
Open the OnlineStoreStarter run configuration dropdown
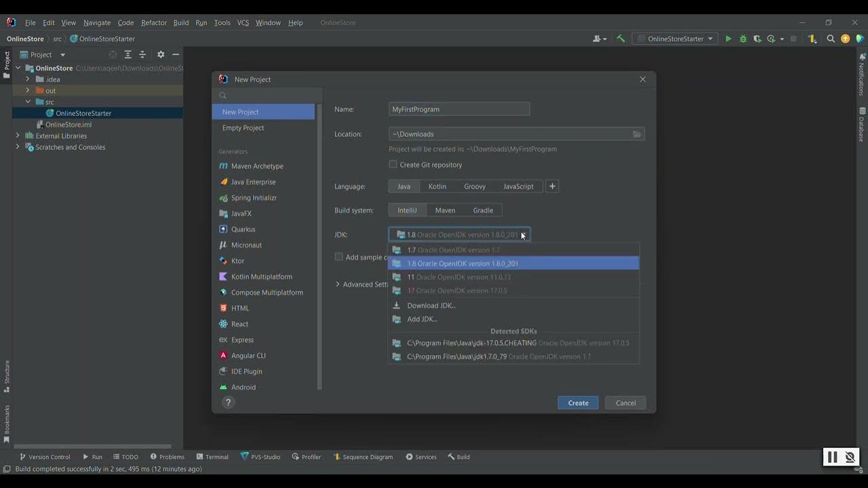point(675,39)
